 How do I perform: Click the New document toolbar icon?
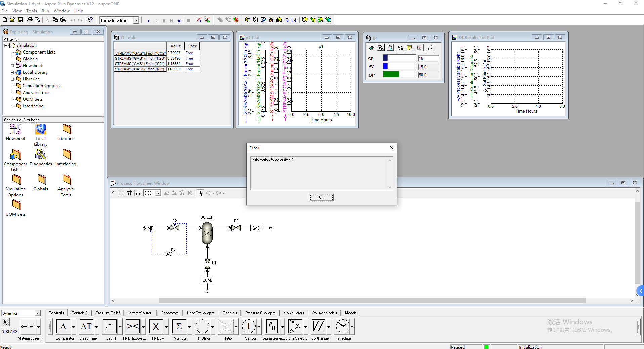[5, 20]
